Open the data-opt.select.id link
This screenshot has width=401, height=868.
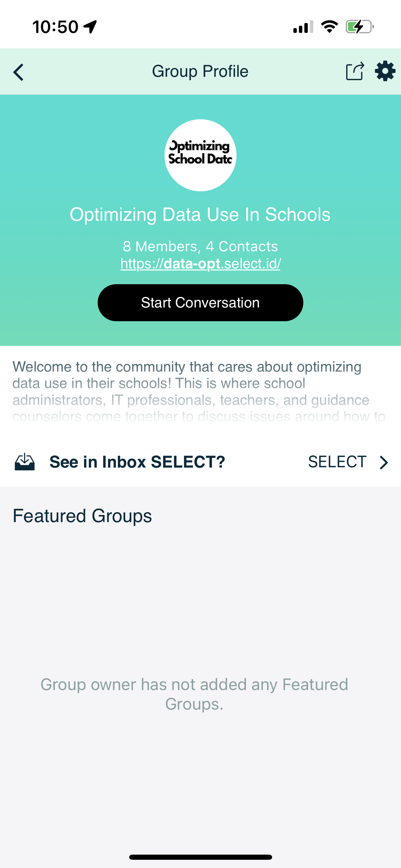(x=200, y=264)
